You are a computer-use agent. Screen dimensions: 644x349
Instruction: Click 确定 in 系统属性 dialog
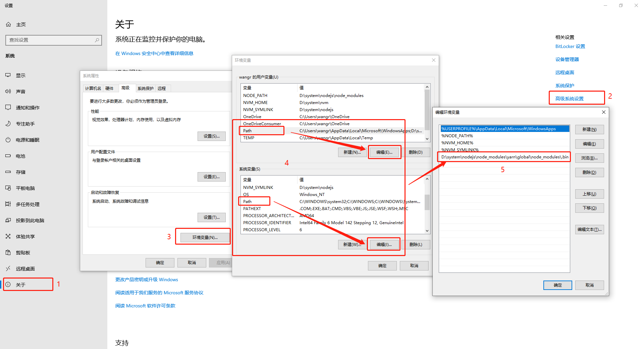(x=160, y=262)
